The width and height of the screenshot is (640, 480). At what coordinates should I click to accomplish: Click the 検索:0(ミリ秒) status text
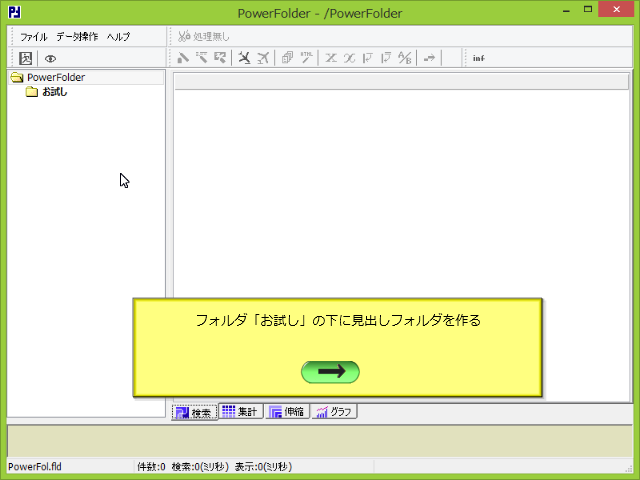click(200, 467)
